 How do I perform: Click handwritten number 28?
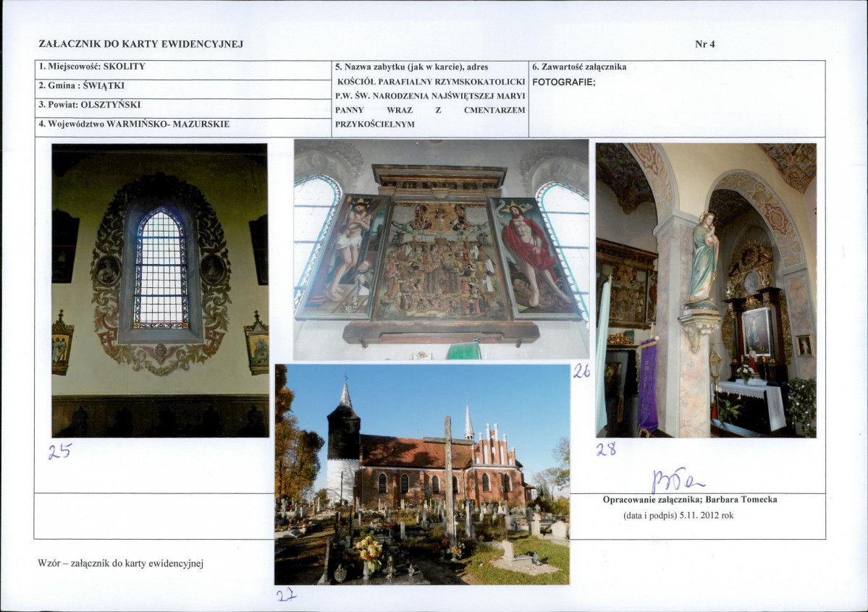(606, 449)
